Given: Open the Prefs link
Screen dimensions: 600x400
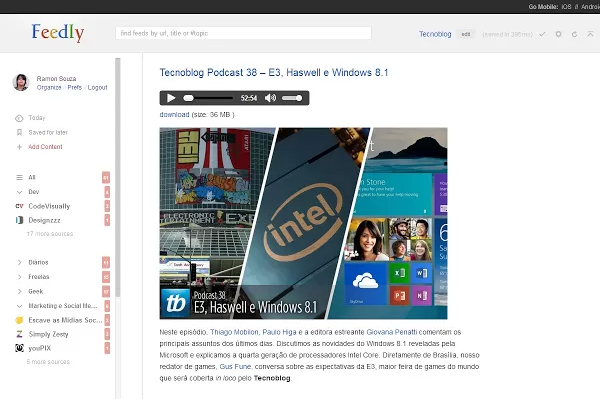Looking at the screenshot, I should tap(75, 87).
